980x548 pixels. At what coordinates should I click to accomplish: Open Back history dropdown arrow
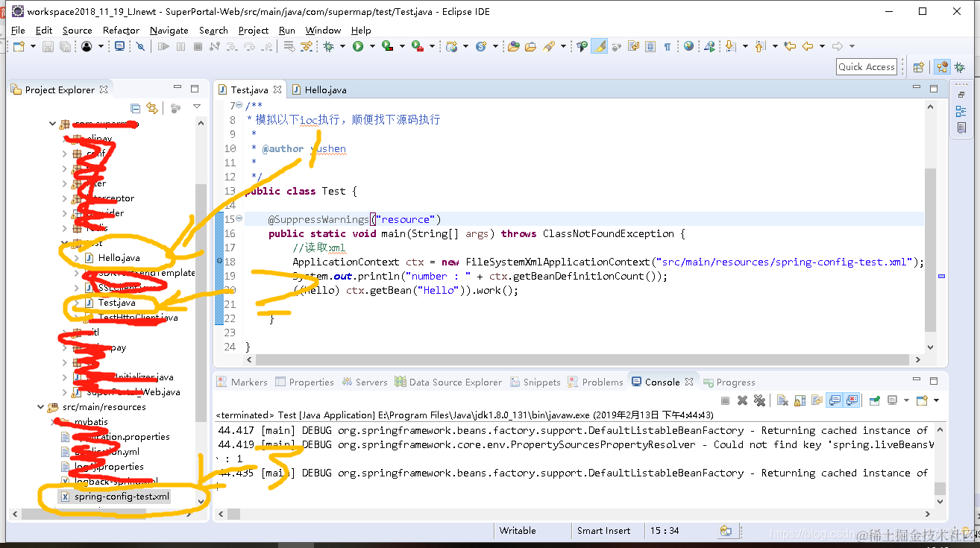click(x=823, y=46)
